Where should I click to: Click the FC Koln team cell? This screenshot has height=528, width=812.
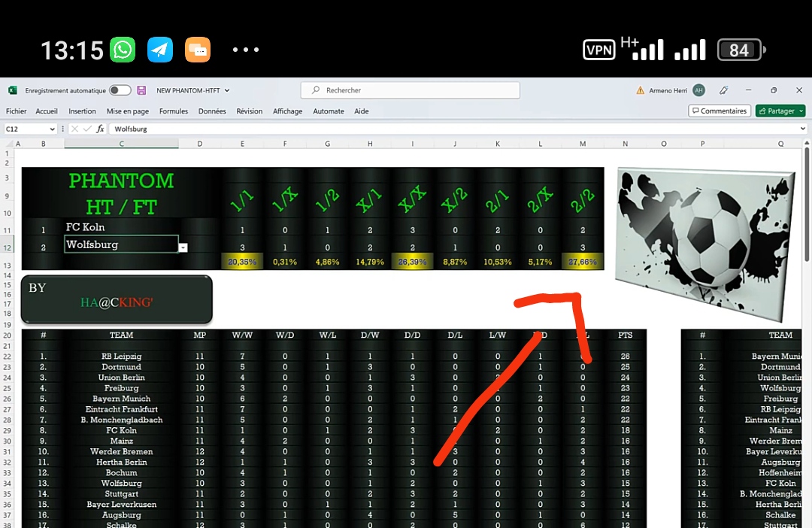[x=121, y=227]
